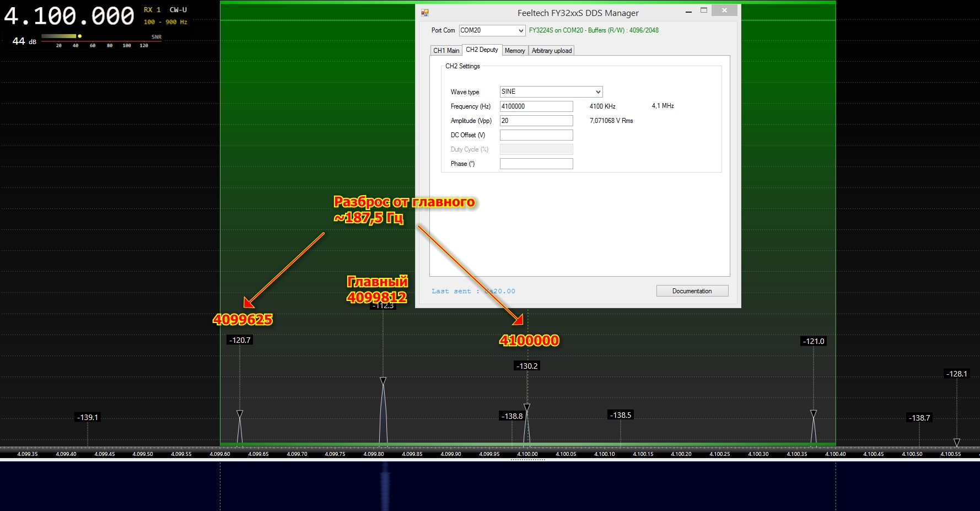Select the CH2 Deputy tab
Image resolution: width=980 pixels, height=511 pixels.
[482, 50]
